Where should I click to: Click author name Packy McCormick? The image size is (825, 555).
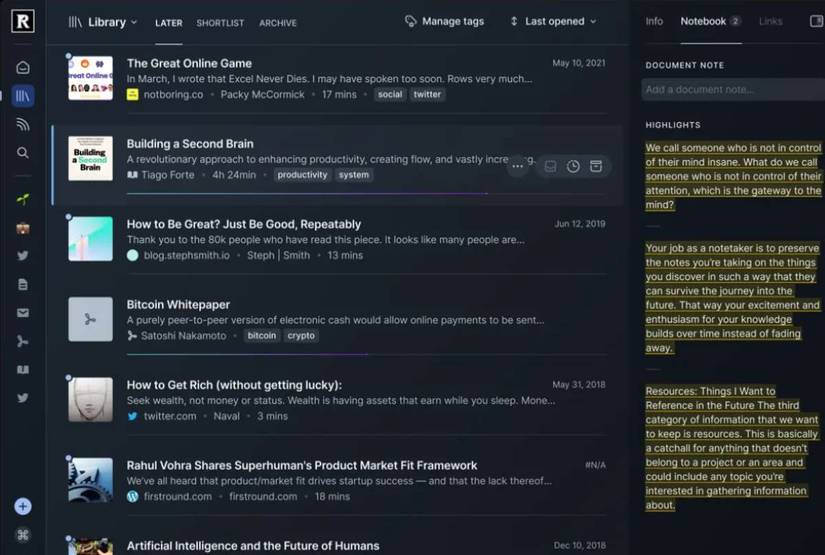[263, 94]
